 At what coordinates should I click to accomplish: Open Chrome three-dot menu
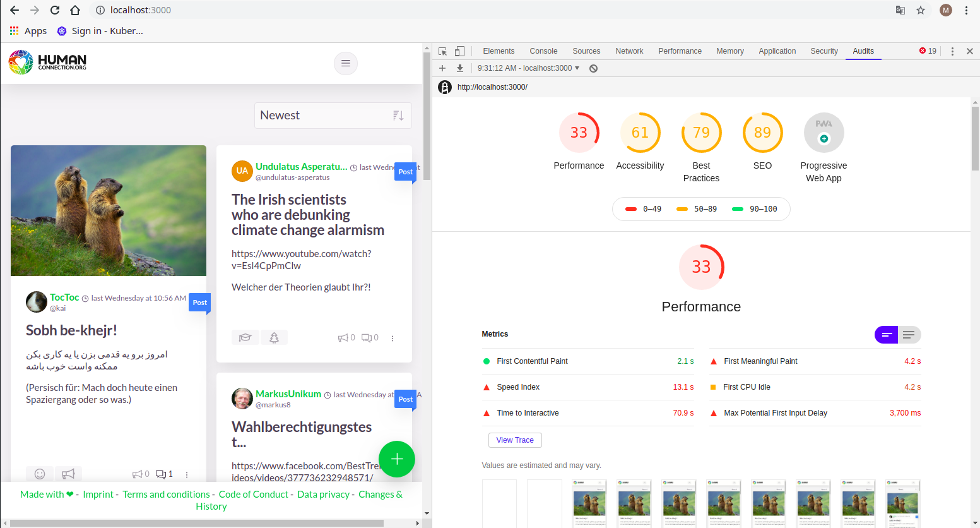pos(966,10)
